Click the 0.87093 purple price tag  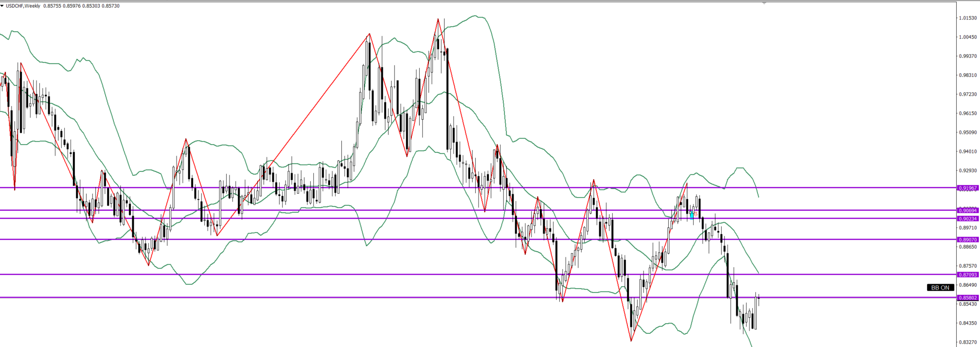pyautogui.click(x=967, y=274)
